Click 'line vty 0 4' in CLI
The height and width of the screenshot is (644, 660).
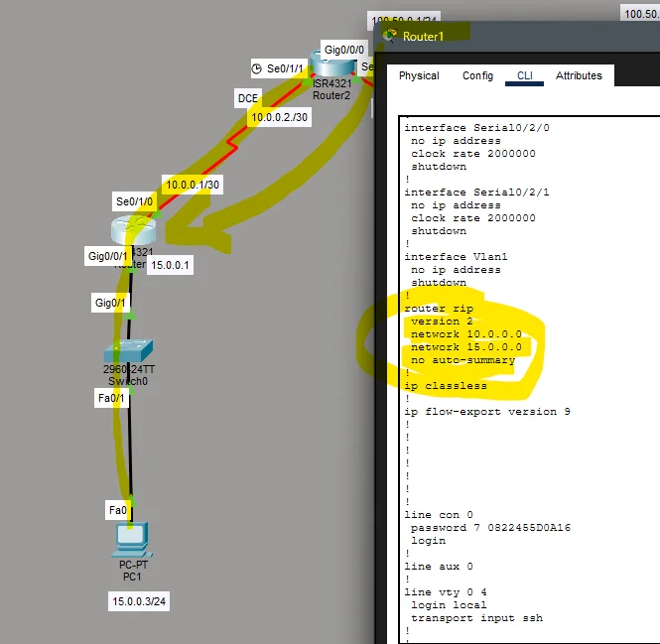coord(446,592)
